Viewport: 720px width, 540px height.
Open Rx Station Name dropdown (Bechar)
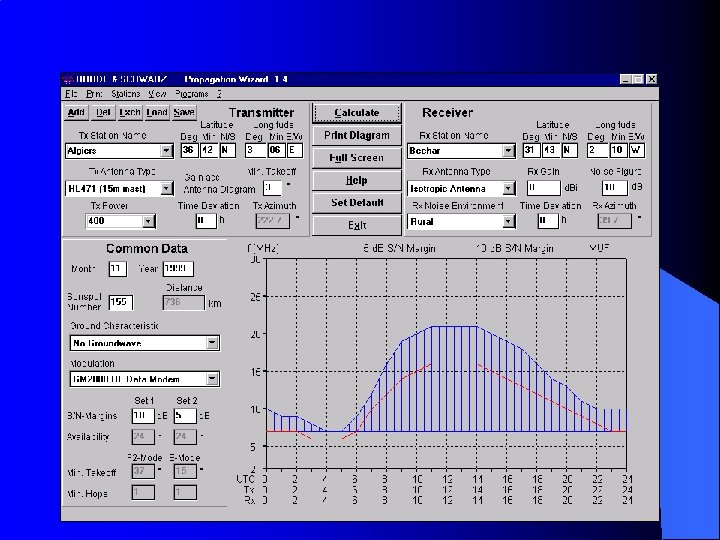[x=508, y=152]
